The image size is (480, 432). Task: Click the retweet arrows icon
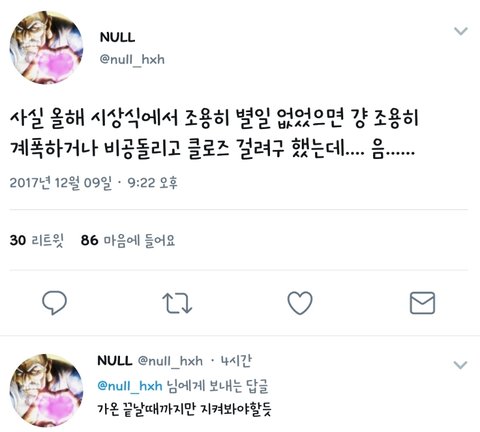(x=177, y=303)
